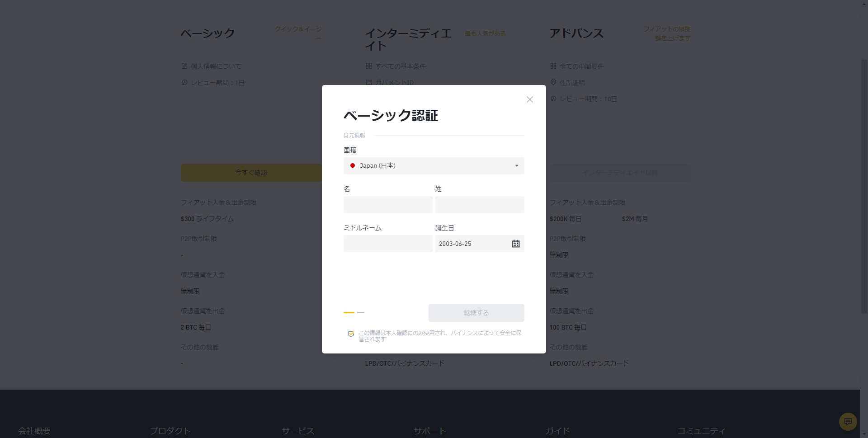
Task: Focus the 姓 last name field
Action: [479, 205]
